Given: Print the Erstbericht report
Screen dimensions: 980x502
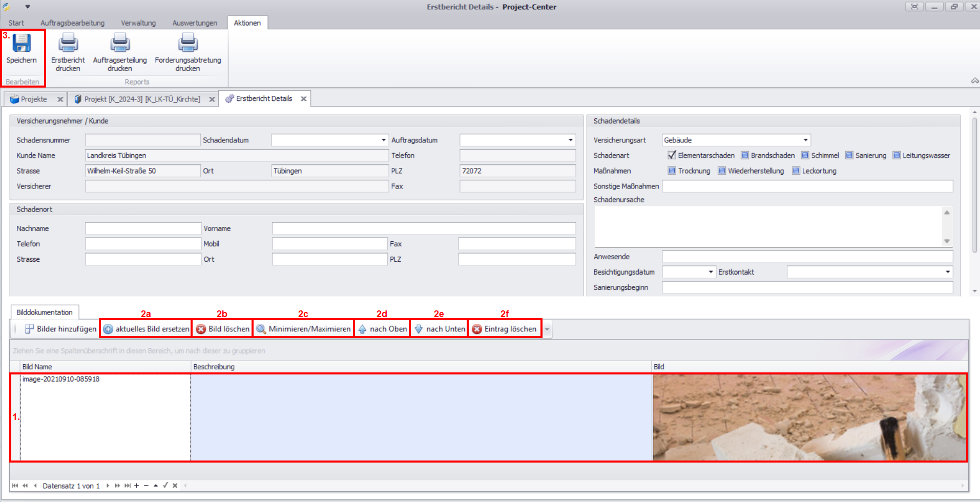Looking at the screenshot, I should [68, 44].
